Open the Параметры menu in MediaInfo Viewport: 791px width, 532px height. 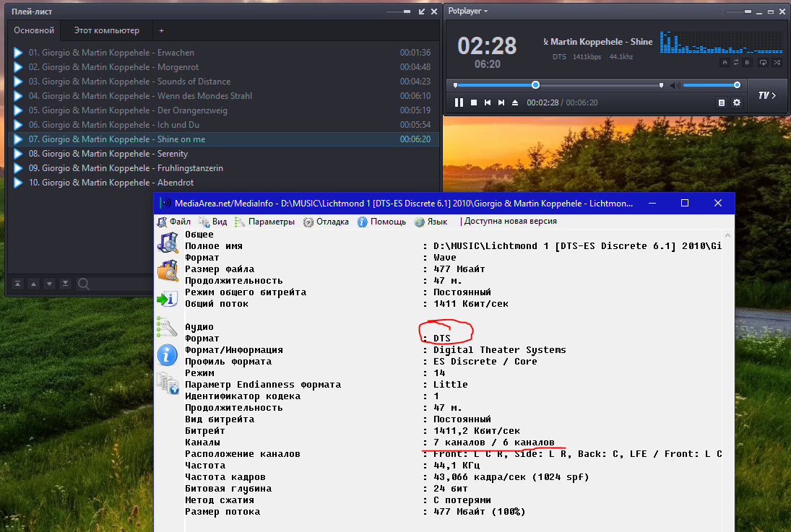[265, 222]
